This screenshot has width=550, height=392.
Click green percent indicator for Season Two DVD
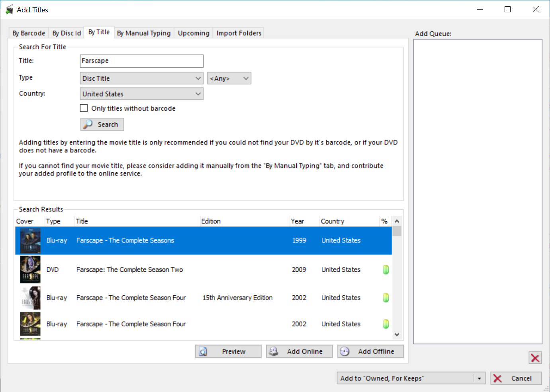(386, 270)
